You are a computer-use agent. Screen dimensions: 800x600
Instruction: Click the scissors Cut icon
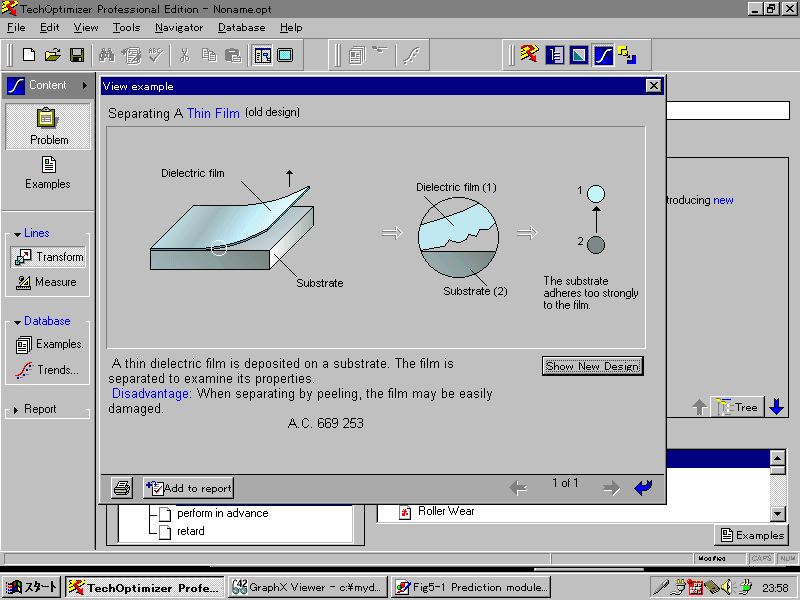tap(185, 55)
